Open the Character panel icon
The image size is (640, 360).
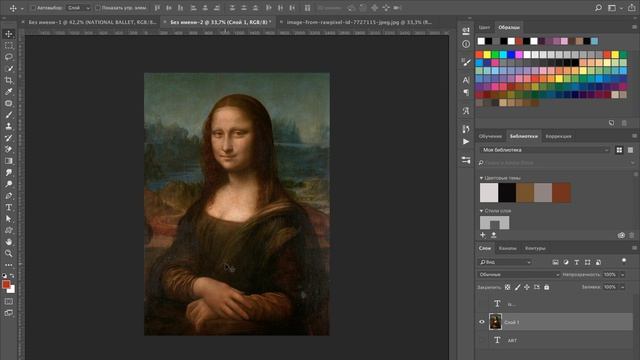click(466, 80)
